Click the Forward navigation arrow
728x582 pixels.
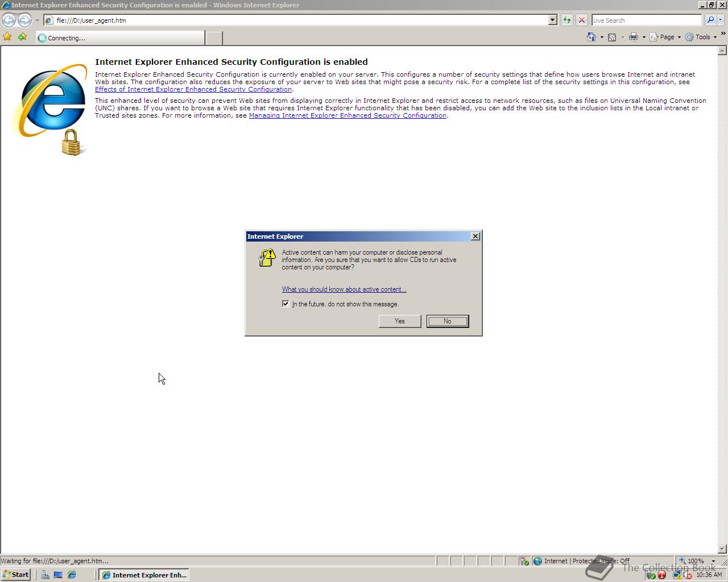pyautogui.click(x=24, y=20)
